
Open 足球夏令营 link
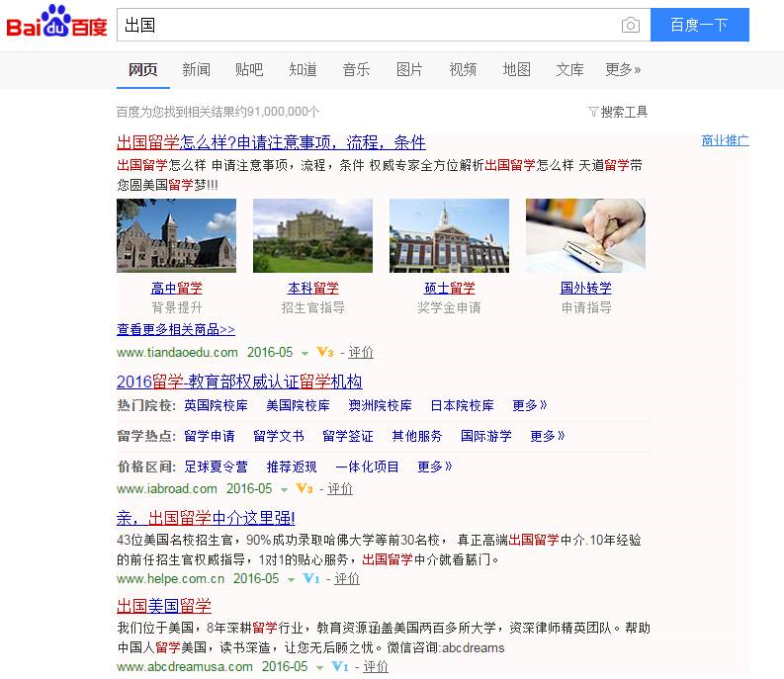216,467
